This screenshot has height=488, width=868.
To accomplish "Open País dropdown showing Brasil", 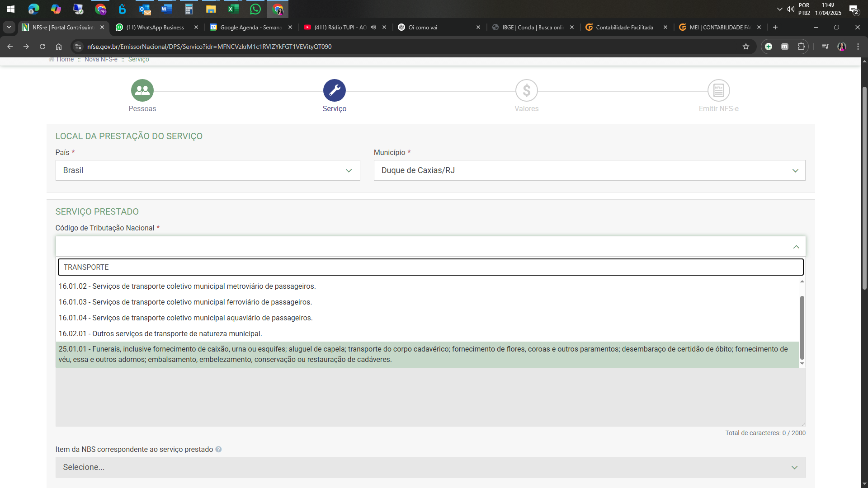I will tap(208, 170).
